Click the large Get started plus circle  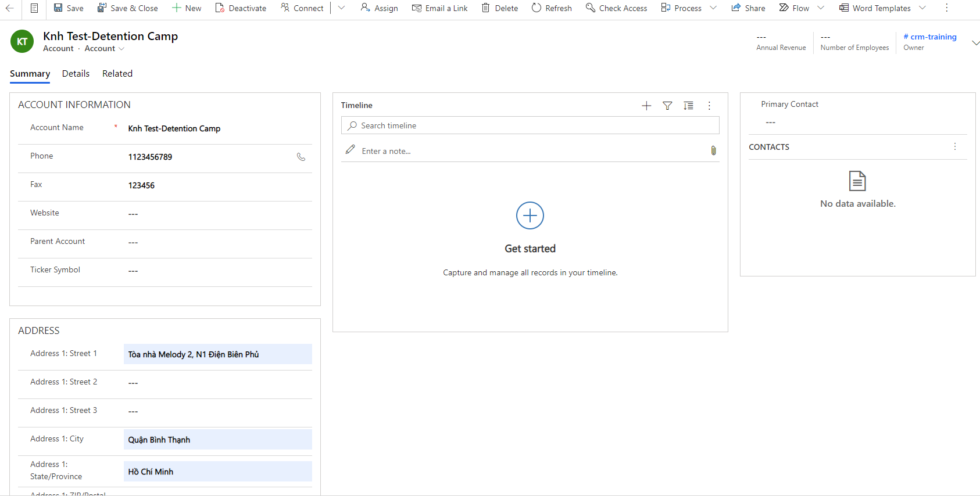(530, 215)
